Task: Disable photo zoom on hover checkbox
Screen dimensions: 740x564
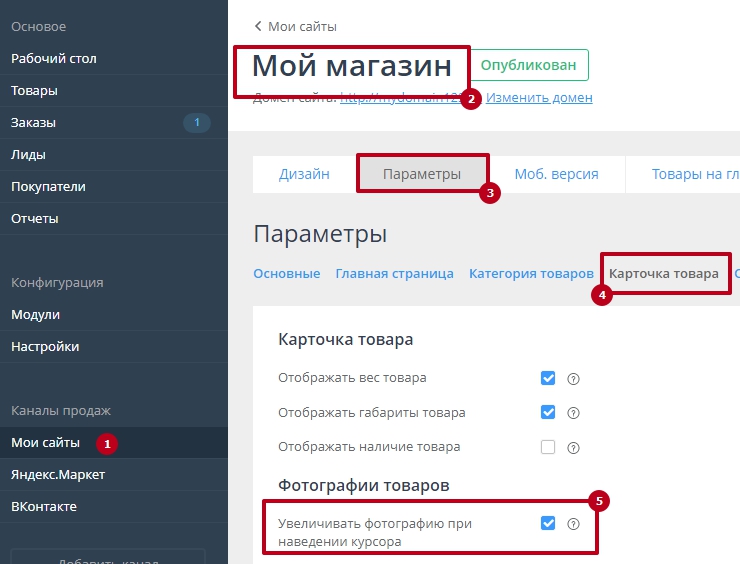Action: (x=548, y=523)
